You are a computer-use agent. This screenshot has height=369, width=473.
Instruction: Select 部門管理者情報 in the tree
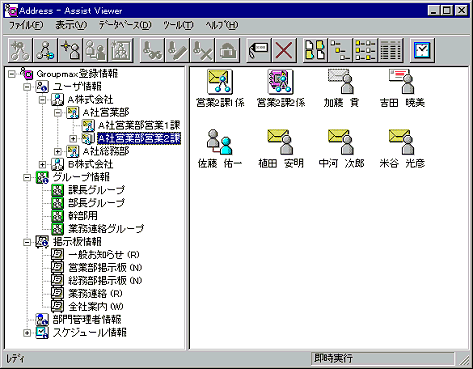point(87,320)
